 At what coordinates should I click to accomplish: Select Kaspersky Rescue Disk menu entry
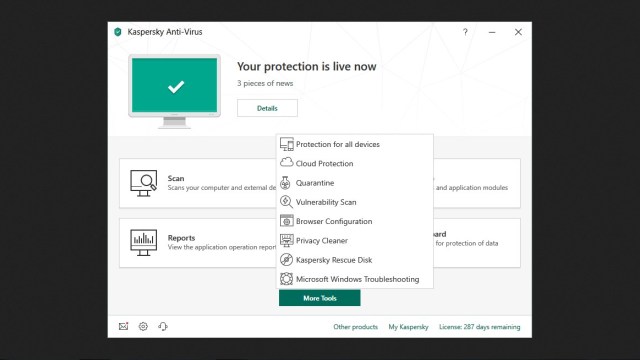(x=354, y=260)
